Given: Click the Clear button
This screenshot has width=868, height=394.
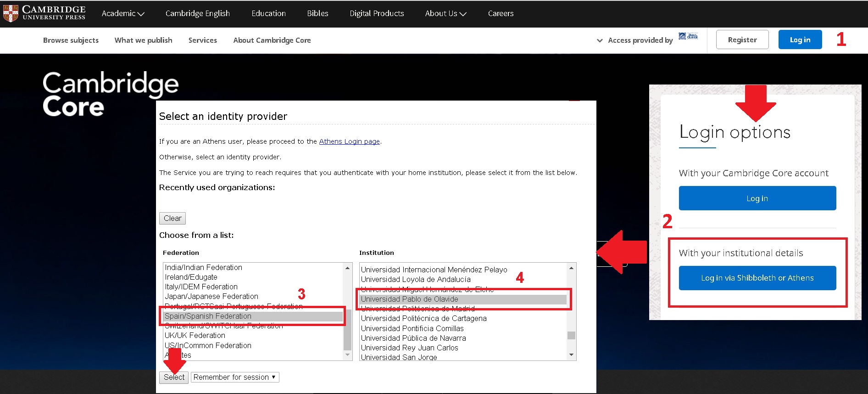Looking at the screenshot, I should (172, 218).
